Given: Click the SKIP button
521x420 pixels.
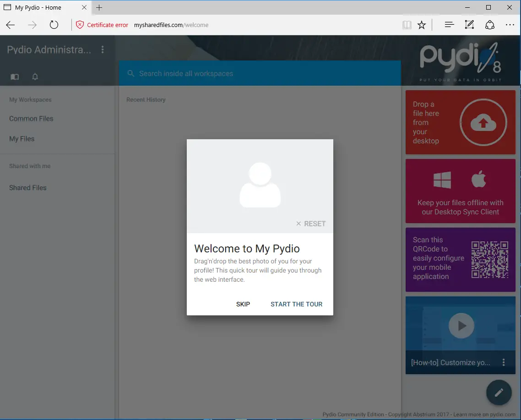Looking at the screenshot, I should (243, 304).
